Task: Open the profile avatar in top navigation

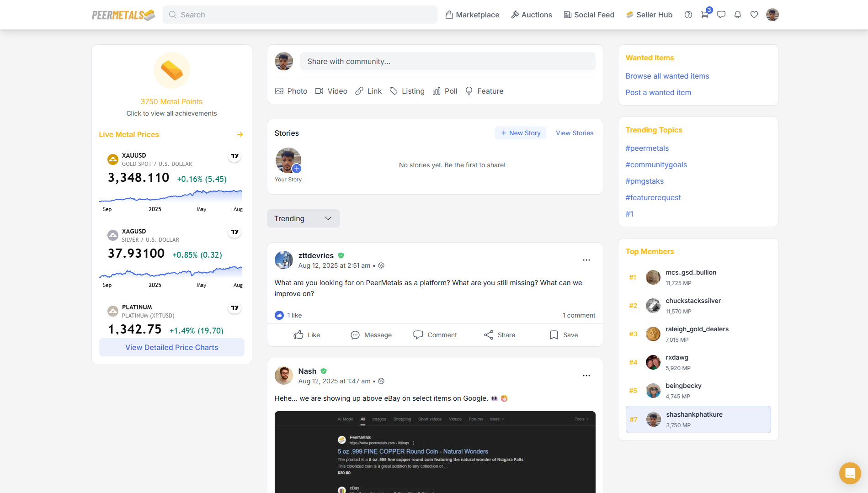Action: (772, 15)
